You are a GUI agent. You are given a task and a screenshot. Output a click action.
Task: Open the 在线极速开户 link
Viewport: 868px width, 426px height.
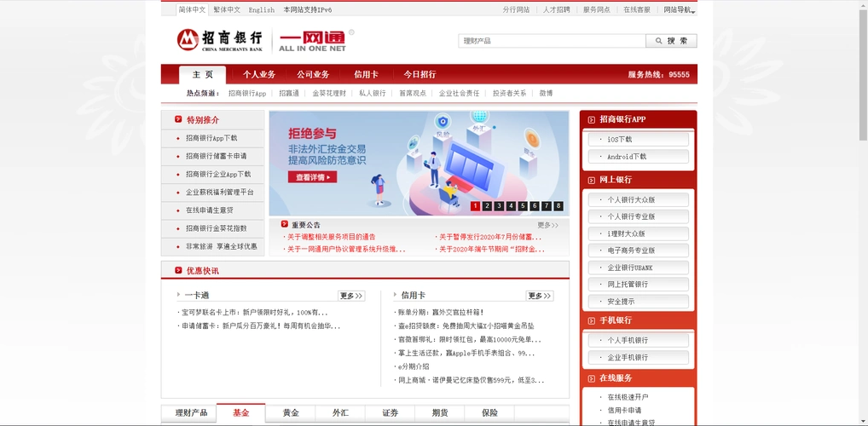click(x=628, y=397)
